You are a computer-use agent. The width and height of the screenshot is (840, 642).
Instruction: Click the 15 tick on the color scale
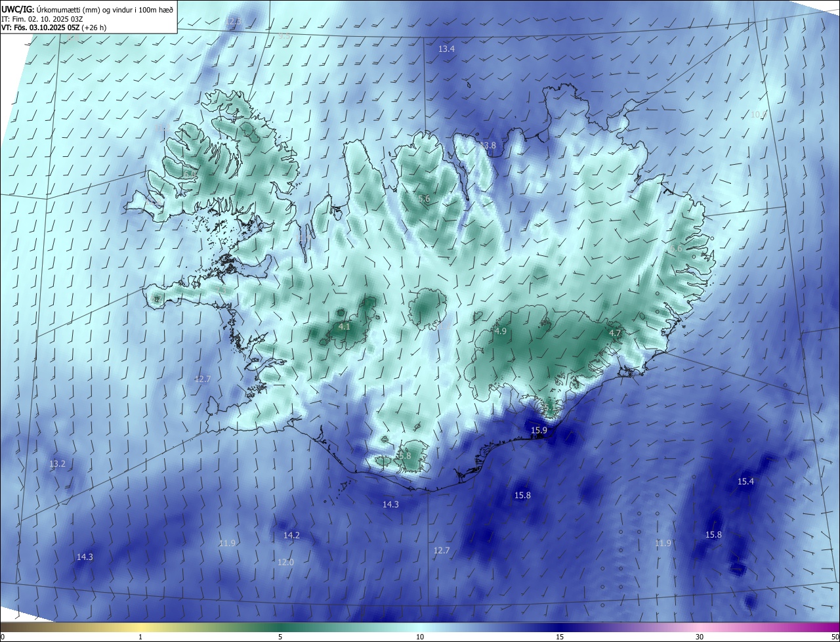pyautogui.click(x=560, y=637)
